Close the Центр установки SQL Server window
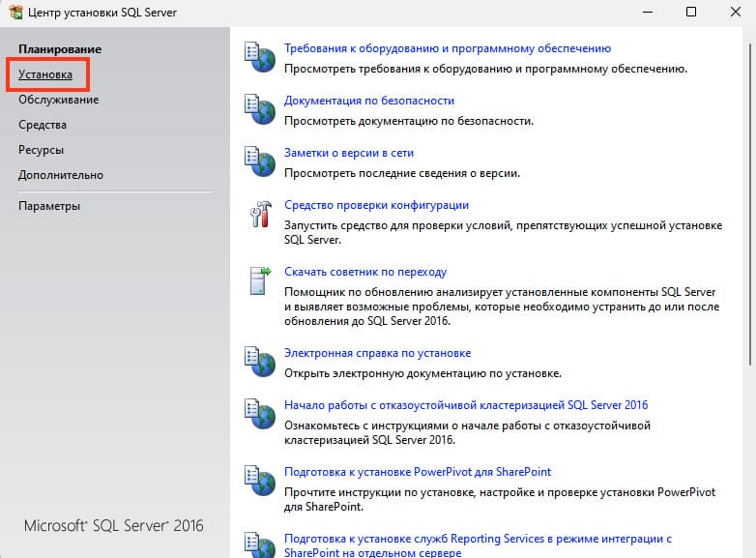Viewport: 756px width, 558px height. 736,12
